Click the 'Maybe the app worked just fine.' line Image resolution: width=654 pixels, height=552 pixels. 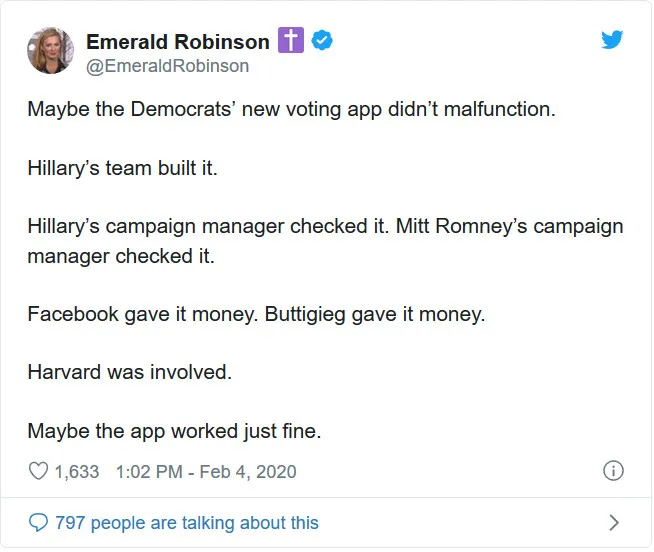tap(174, 431)
